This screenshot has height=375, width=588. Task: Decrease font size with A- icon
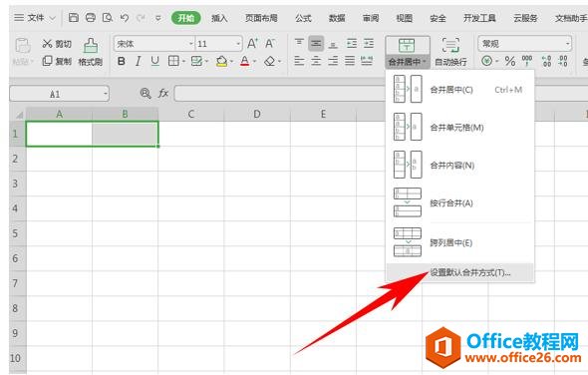[x=270, y=44]
